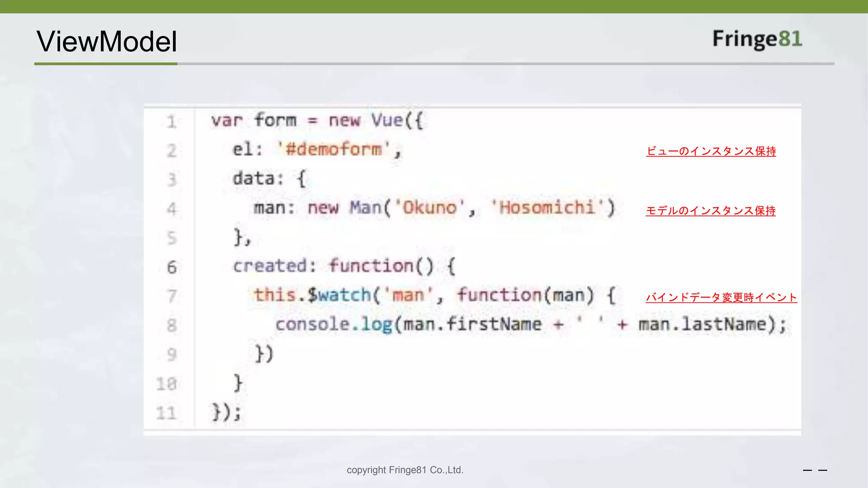The width and height of the screenshot is (868, 488).
Task: Open the ビューのインスタンス保持 link
Action: point(711,151)
